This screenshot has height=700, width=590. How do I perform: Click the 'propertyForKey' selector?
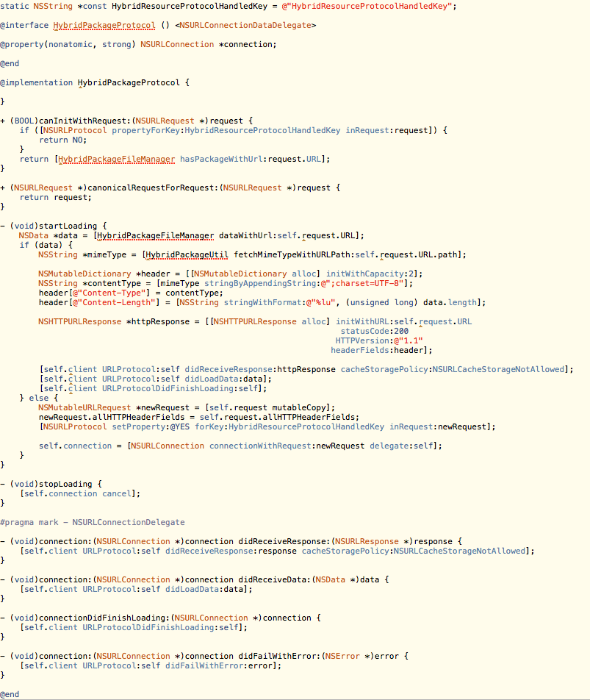pyautogui.click(x=145, y=130)
